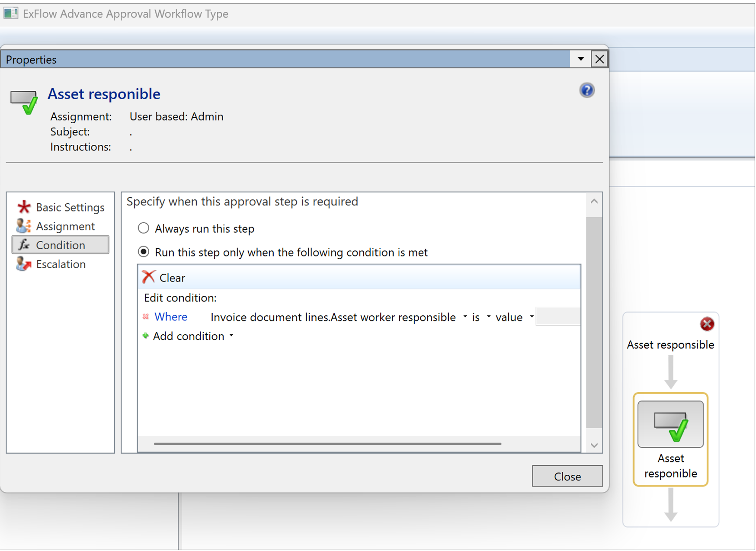Open the 'is' operator dropdown
The height and width of the screenshot is (551, 756).
[x=488, y=317]
